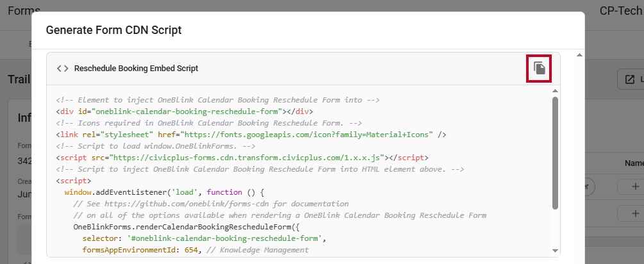Click the selector property line in the code
This screenshot has width=644, height=264.
[204, 238]
